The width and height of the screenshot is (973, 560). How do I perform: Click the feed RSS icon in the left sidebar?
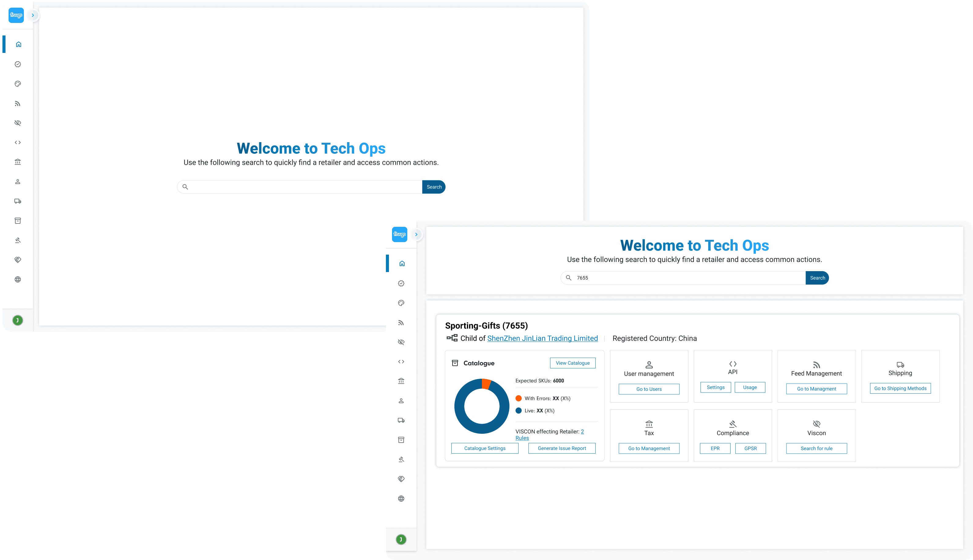coord(18,103)
